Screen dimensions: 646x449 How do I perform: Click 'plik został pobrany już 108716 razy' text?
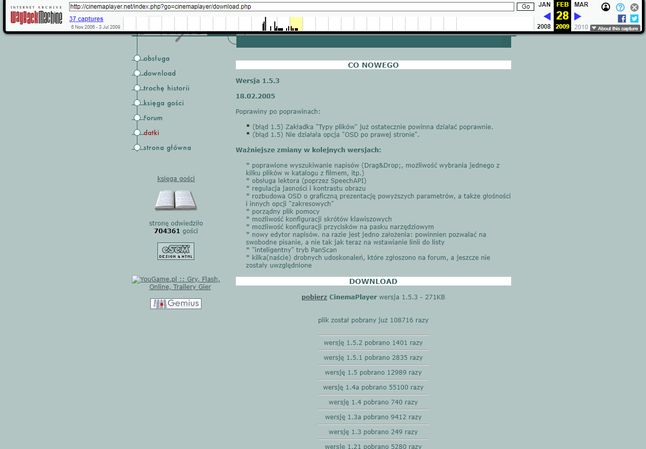(373, 320)
